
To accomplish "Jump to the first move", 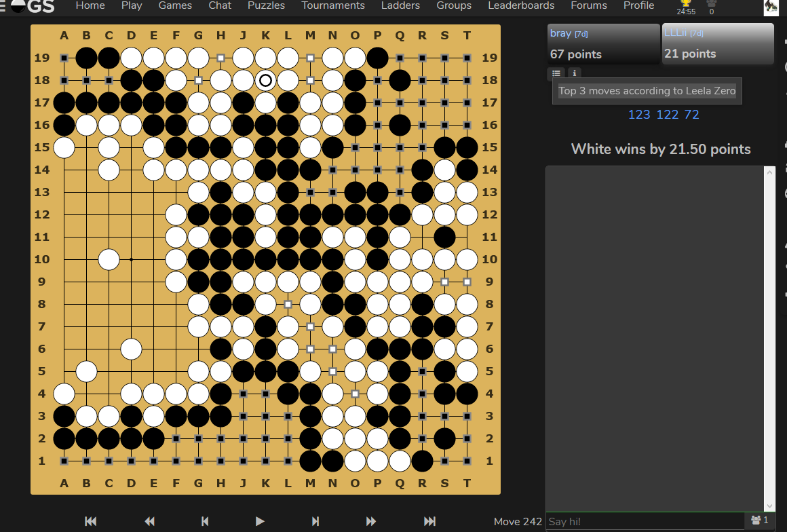I will [90, 521].
